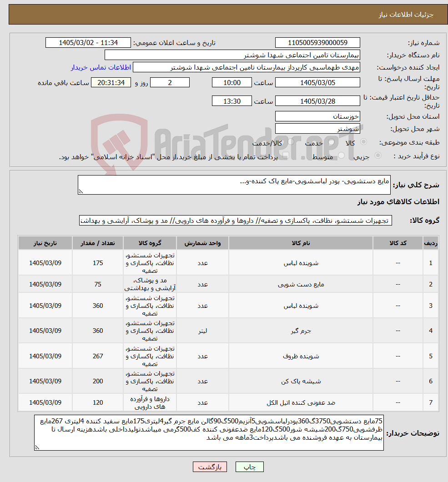448x482 pixels.
Task: Click quantity 120 in row 7
Action: pyautogui.click(x=98, y=402)
